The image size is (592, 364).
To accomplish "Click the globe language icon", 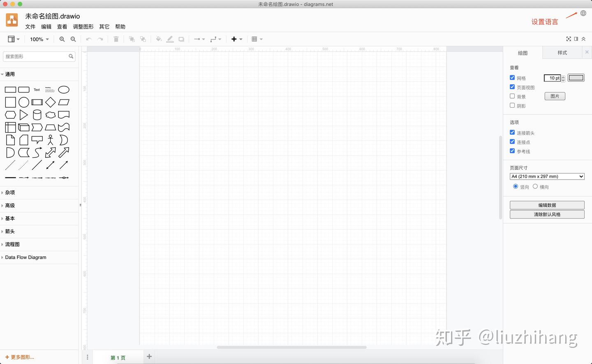I will pyautogui.click(x=583, y=13).
